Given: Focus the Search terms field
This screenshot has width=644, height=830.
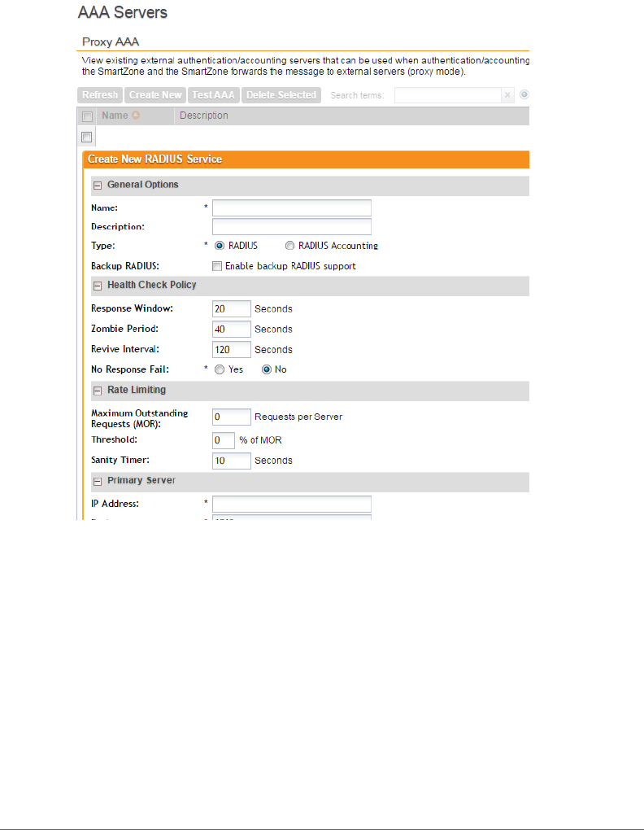Looking at the screenshot, I should coord(447,95).
